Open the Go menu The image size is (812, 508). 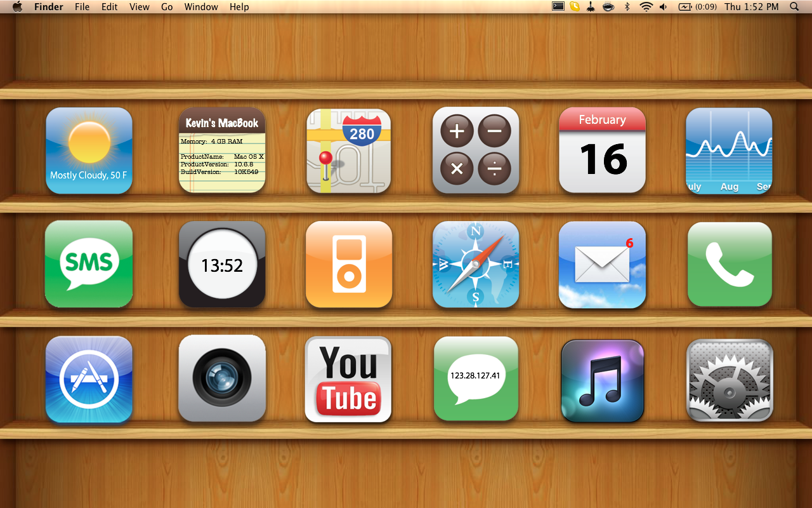[167, 7]
